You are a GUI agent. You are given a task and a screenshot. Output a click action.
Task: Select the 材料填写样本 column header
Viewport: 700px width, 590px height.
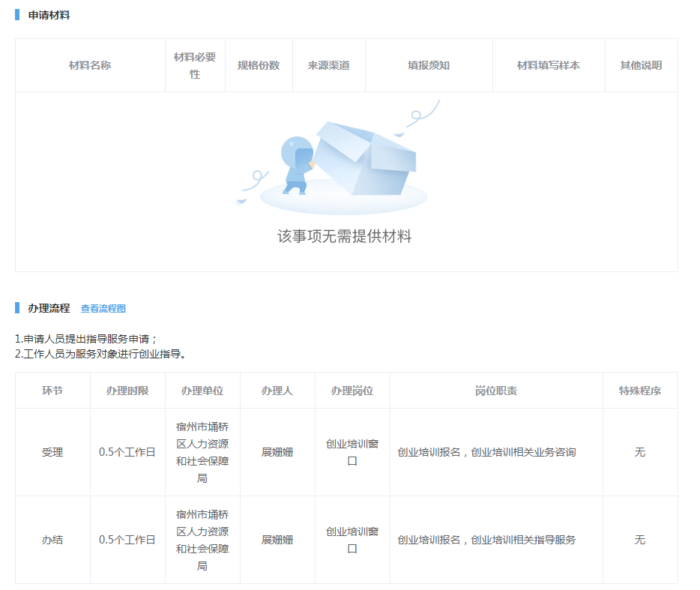pyautogui.click(x=549, y=65)
